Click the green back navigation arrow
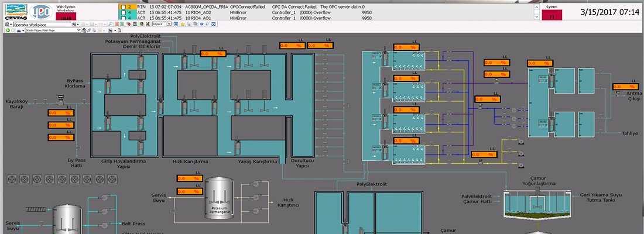 (8, 30)
